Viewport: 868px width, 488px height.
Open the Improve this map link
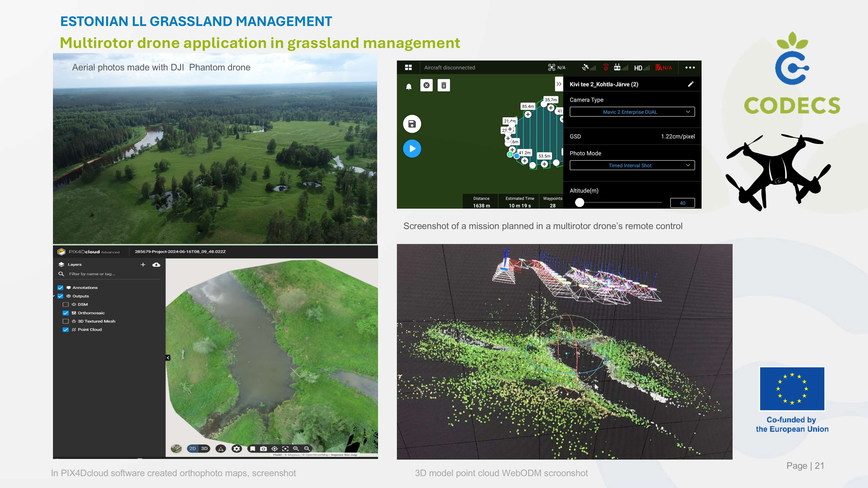pos(344,455)
